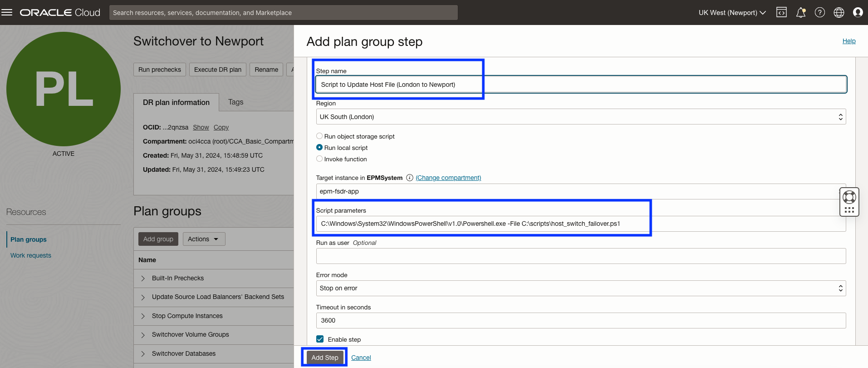Open the user profile avatar menu
Screen dimensions: 868x368
858,12
